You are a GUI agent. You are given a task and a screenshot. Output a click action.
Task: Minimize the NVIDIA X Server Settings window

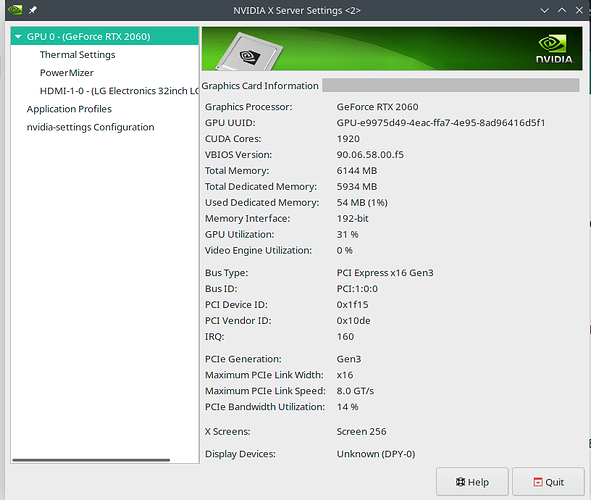544,10
